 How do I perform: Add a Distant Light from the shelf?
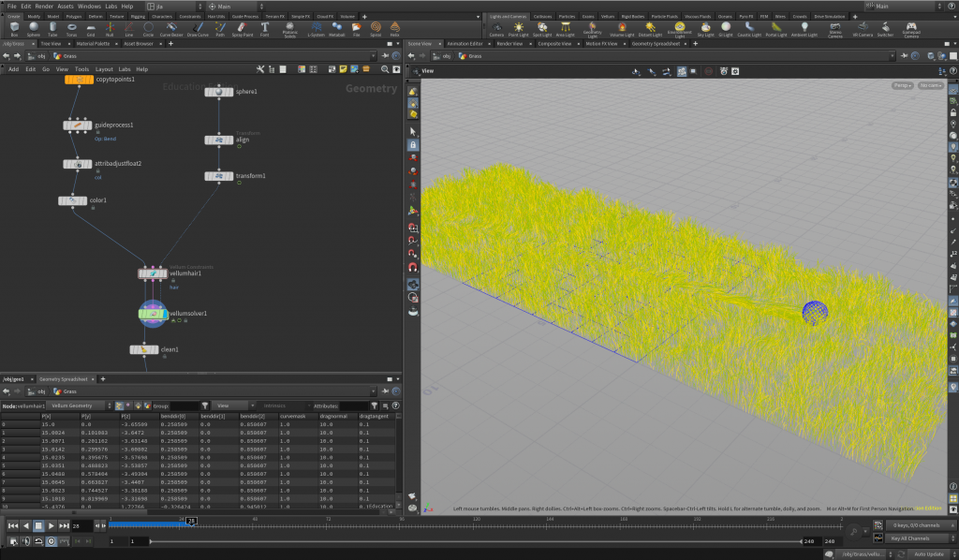(x=650, y=29)
